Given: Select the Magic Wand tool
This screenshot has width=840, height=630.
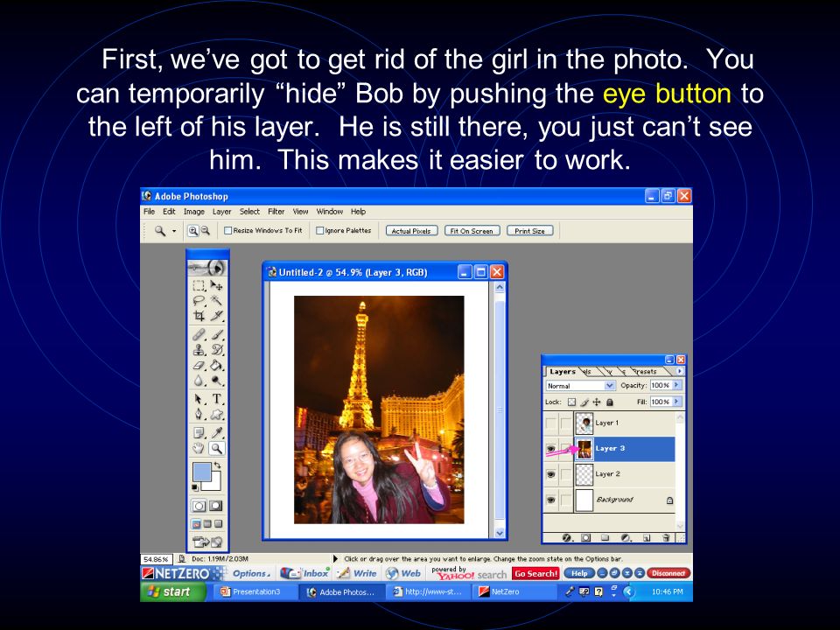Looking at the screenshot, I should (x=216, y=300).
